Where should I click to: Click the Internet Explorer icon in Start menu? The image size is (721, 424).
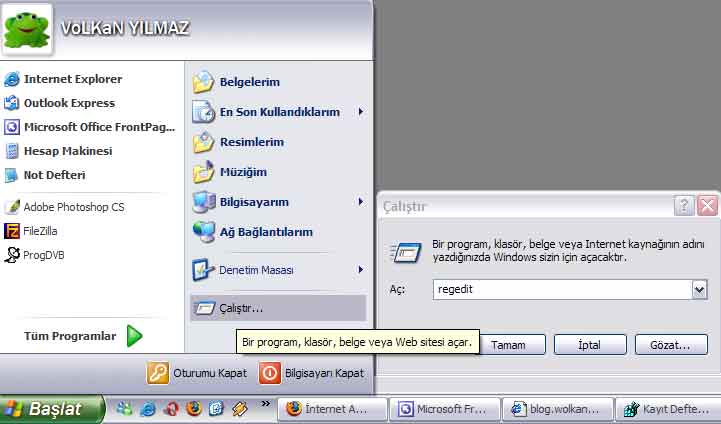click(x=12, y=79)
